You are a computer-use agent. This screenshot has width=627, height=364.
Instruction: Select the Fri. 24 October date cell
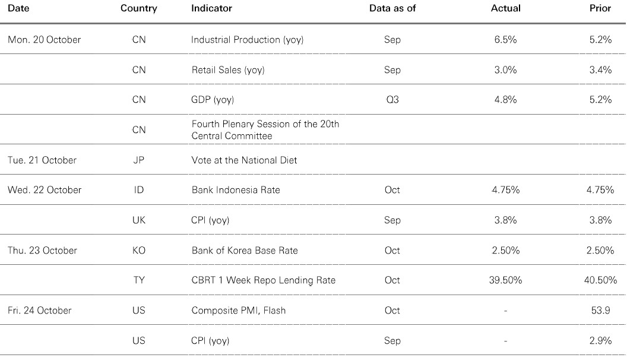point(40,311)
